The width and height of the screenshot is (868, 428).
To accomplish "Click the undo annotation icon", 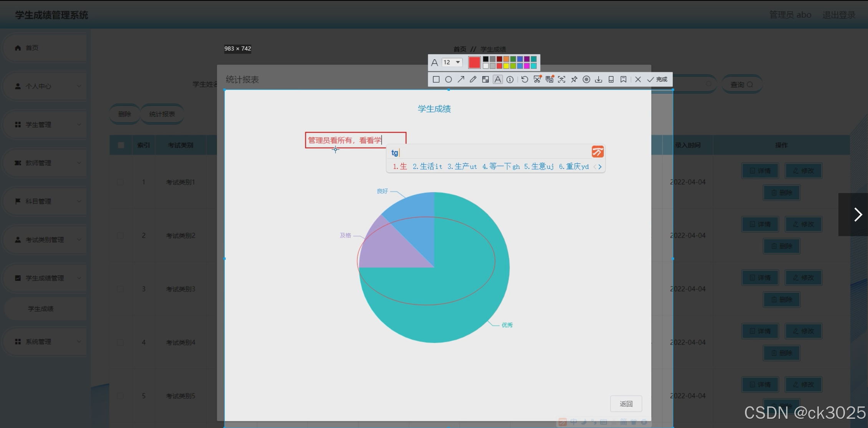I will [524, 80].
